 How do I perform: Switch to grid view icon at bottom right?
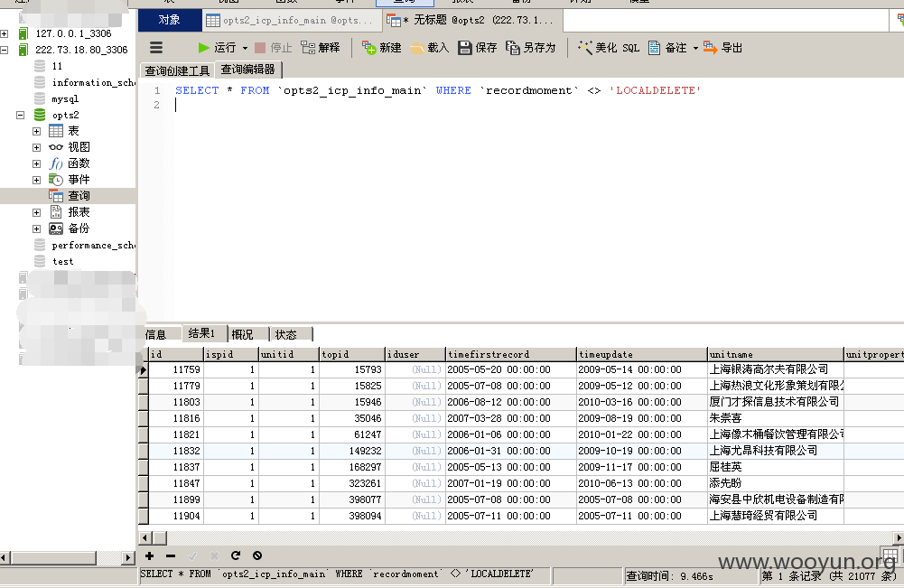tap(890, 555)
